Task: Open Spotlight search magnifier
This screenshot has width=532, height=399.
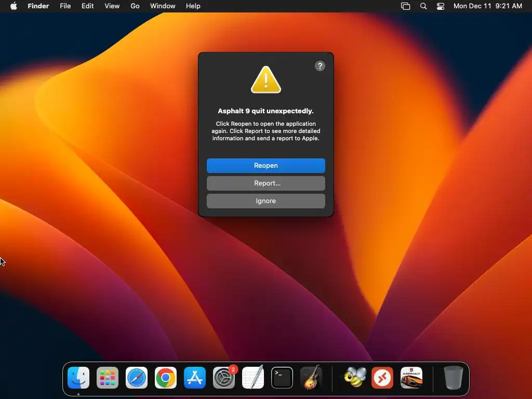Action: point(423,6)
